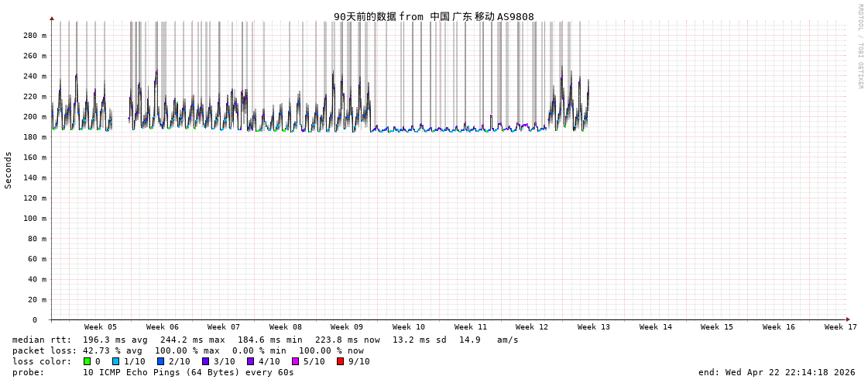Click the Week 05 x-axis label
868x383 pixels.
[101, 327]
